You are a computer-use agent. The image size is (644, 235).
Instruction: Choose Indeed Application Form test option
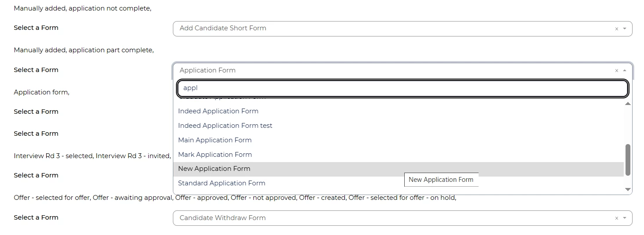click(225, 126)
